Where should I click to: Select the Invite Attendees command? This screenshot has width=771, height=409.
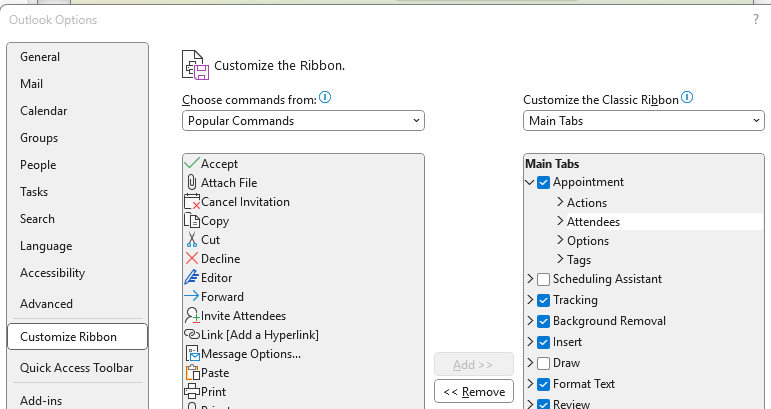click(243, 316)
